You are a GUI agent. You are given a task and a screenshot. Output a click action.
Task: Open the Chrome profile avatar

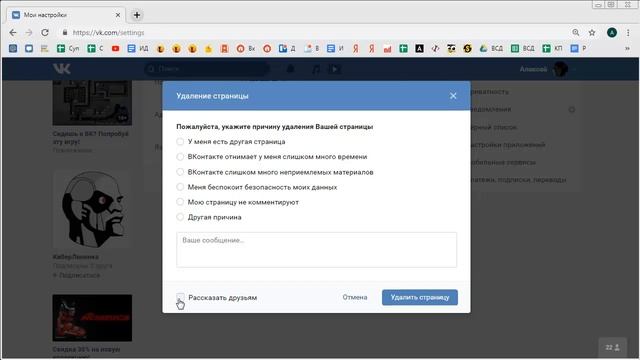point(611,33)
